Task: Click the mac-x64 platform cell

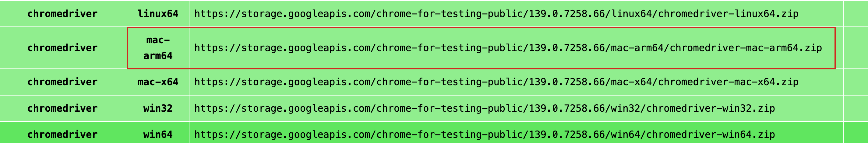Action: [158, 82]
